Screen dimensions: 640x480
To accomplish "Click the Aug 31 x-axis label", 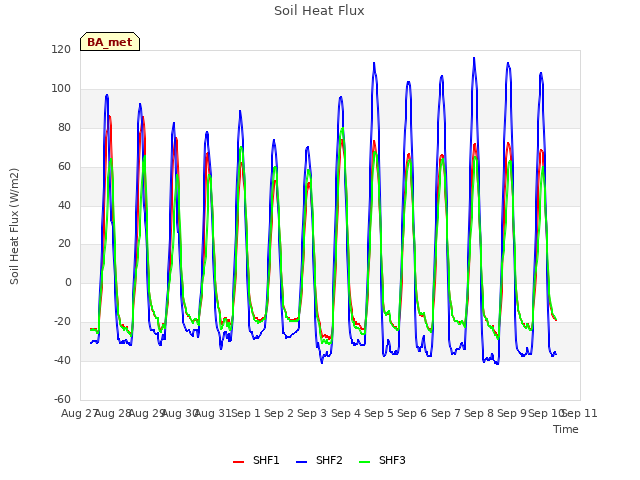I will [213, 413].
